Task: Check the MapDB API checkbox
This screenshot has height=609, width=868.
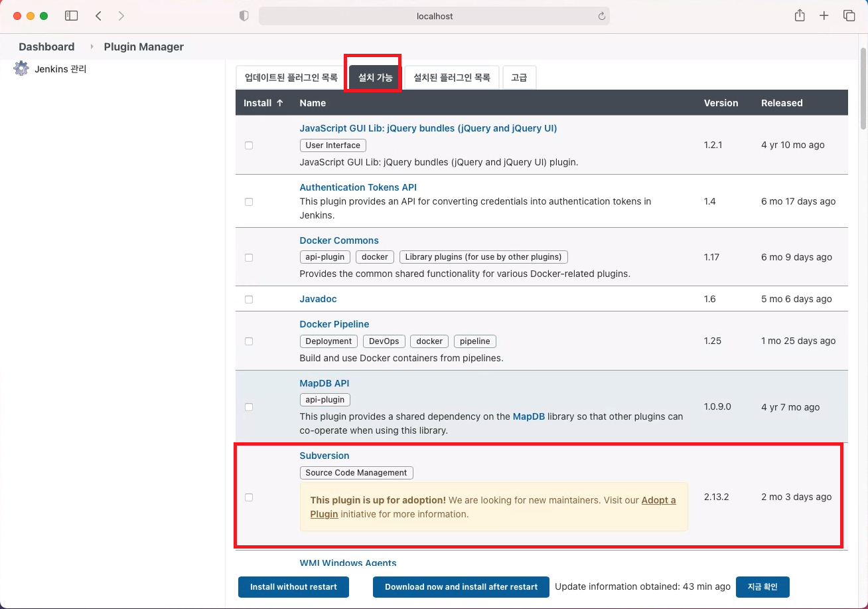Action: click(x=249, y=406)
